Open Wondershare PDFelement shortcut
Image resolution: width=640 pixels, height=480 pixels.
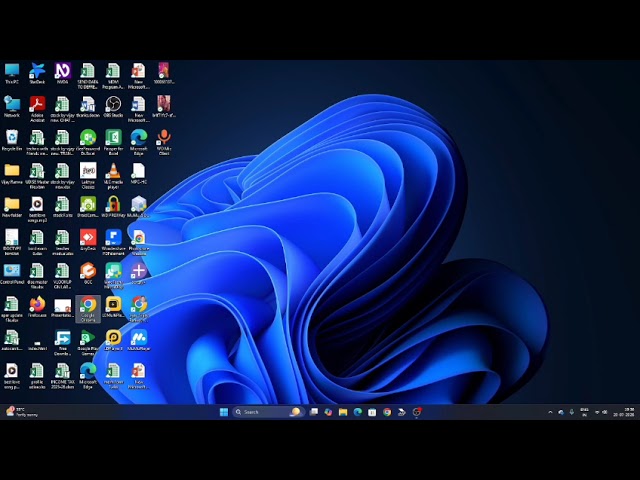click(113, 243)
